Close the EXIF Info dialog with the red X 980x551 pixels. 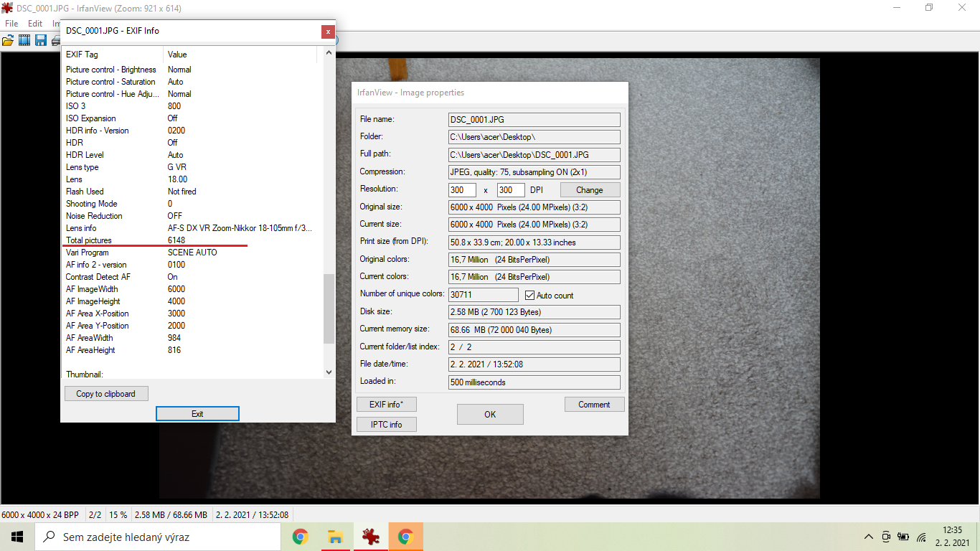328,32
